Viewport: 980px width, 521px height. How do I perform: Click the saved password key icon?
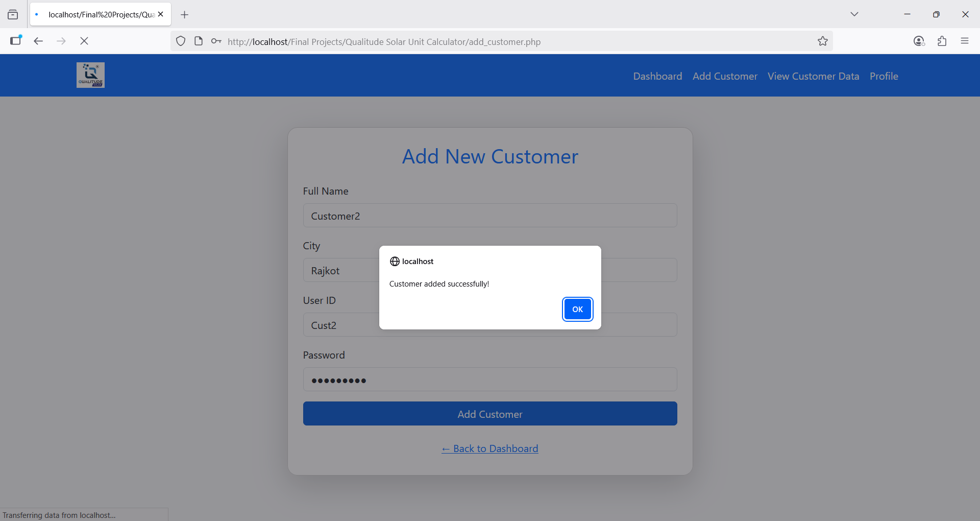(216, 41)
